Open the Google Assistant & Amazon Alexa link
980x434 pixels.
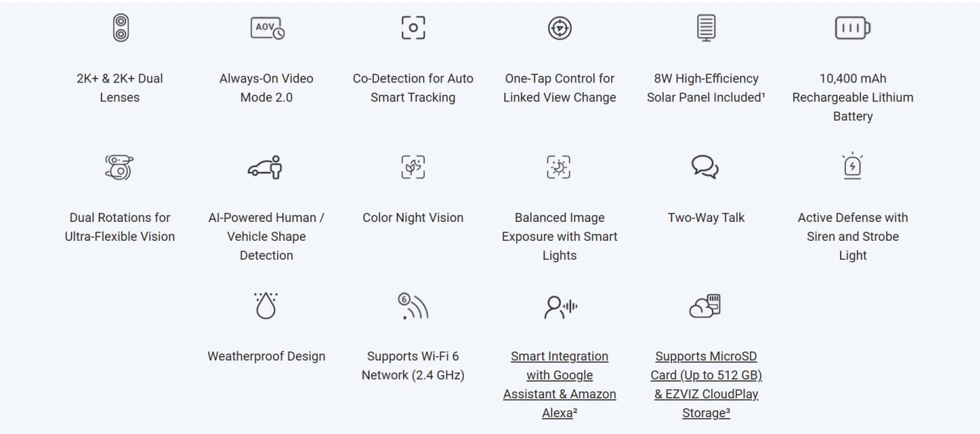coord(560,384)
